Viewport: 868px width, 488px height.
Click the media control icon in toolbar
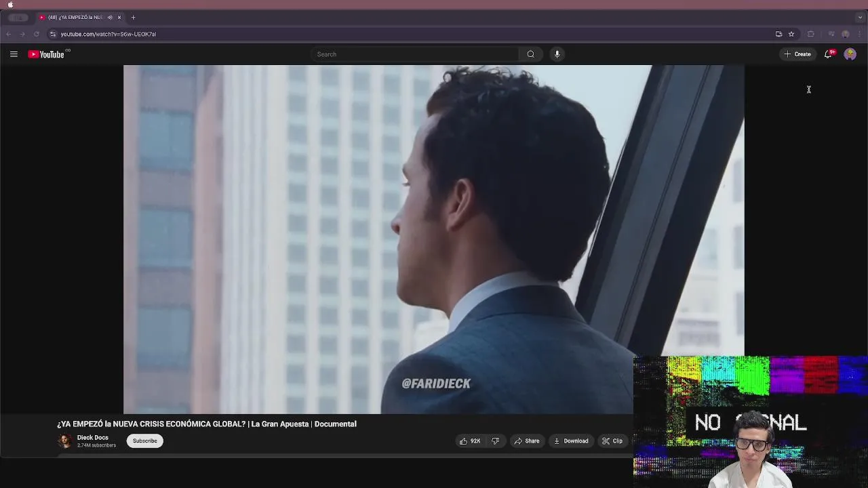(x=831, y=34)
